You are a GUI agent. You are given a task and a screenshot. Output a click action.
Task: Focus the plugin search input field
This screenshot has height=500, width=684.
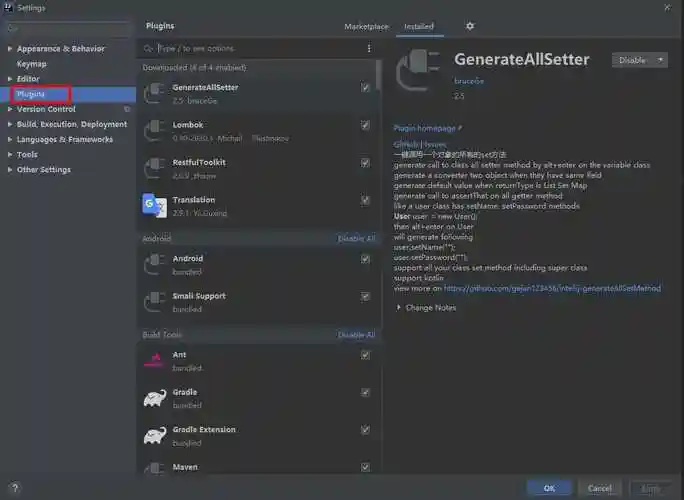tap(255, 48)
